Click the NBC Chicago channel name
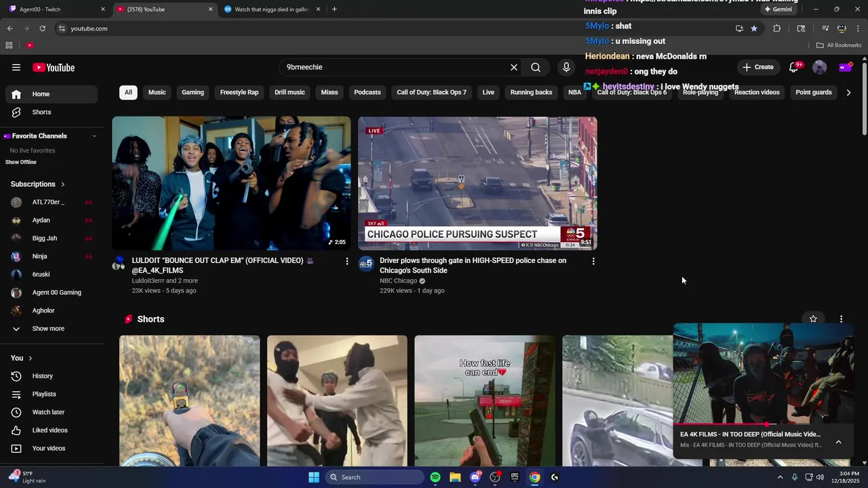The height and width of the screenshot is (488, 868). point(398,281)
